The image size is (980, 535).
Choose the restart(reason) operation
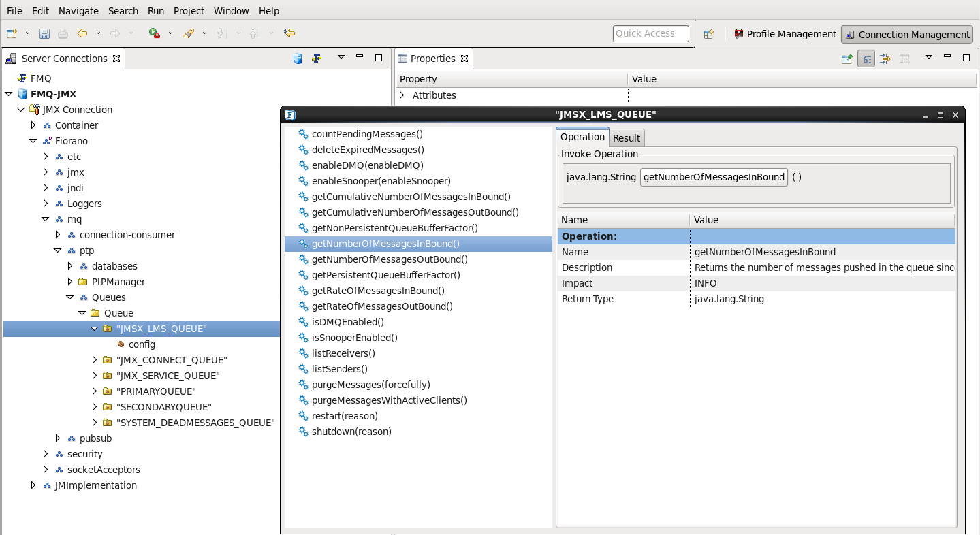[x=345, y=416]
